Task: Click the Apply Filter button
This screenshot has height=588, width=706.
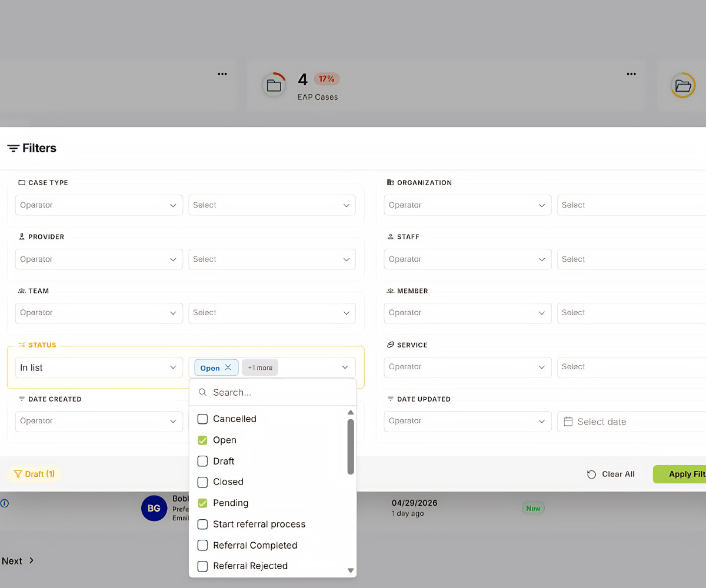Action: coord(680,474)
